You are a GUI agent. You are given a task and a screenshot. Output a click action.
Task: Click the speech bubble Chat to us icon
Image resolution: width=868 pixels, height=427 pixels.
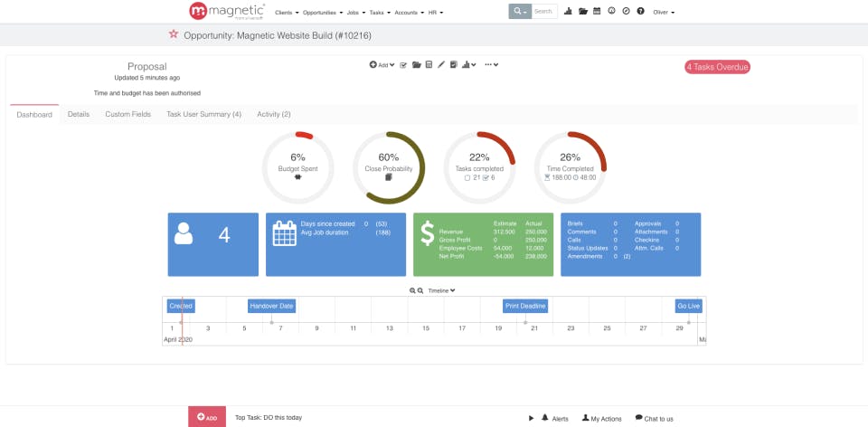[x=639, y=418]
